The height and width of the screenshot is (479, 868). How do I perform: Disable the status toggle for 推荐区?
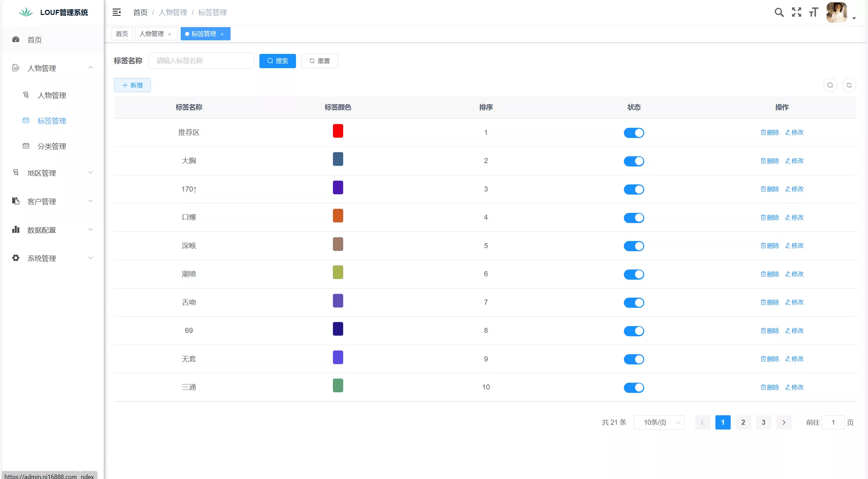633,133
